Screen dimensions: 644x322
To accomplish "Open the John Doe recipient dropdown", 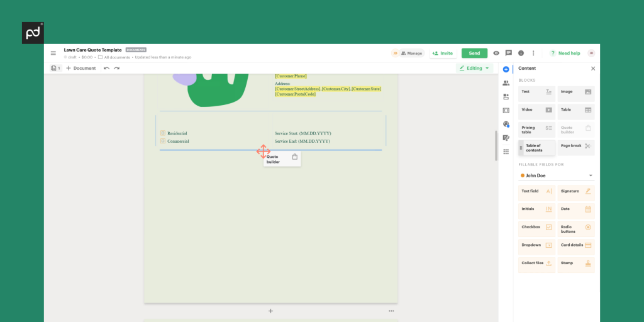I will [x=557, y=175].
